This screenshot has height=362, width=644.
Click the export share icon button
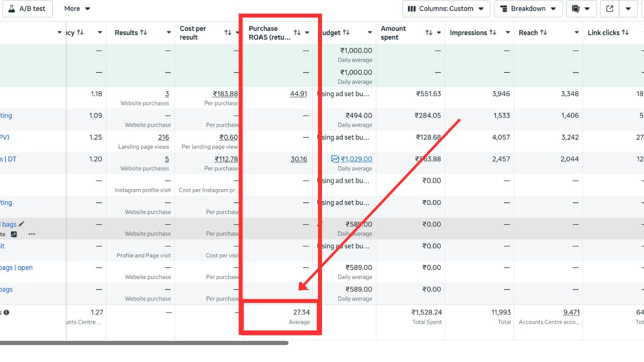pyautogui.click(x=610, y=9)
